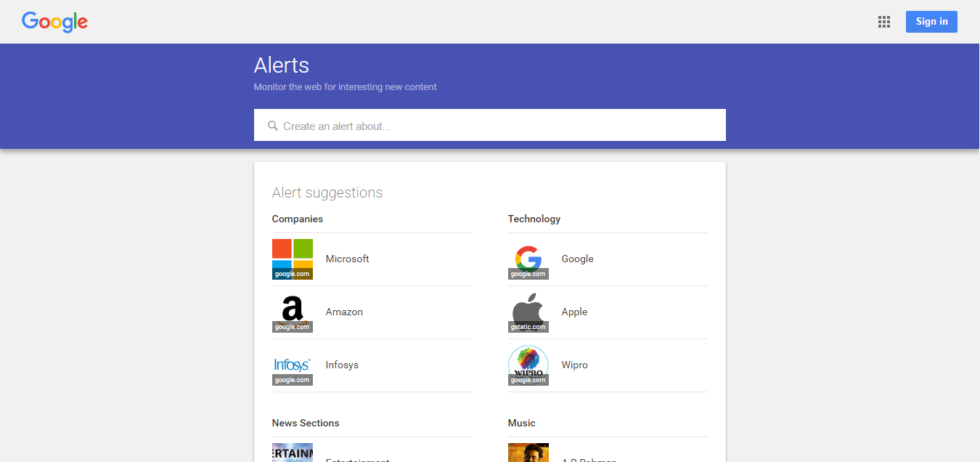Click the Entertainment news thumbnail
The height and width of the screenshot is (462, 980).
(293, 453)
